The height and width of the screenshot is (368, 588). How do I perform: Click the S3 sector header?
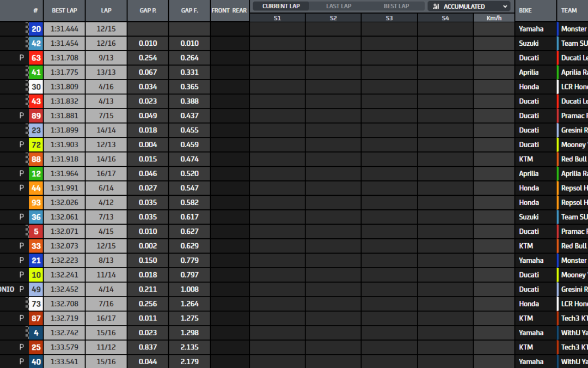(x=389, y=17)
